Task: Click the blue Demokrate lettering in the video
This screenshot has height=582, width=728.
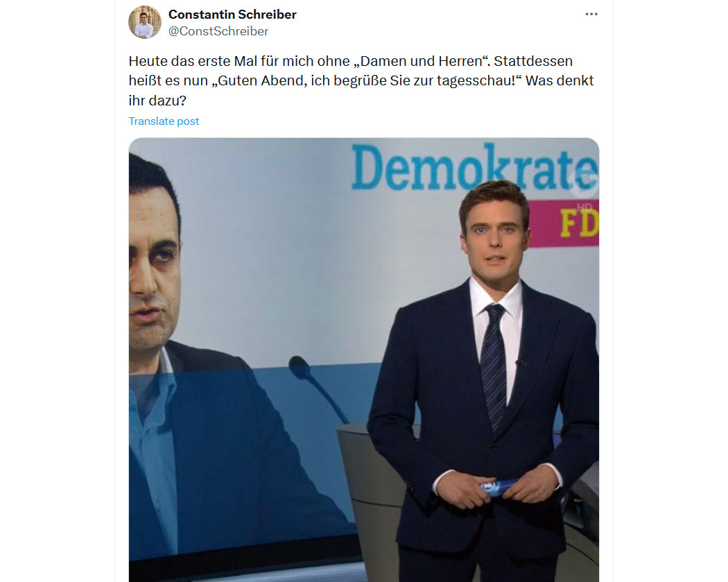Action: point(474,167)
